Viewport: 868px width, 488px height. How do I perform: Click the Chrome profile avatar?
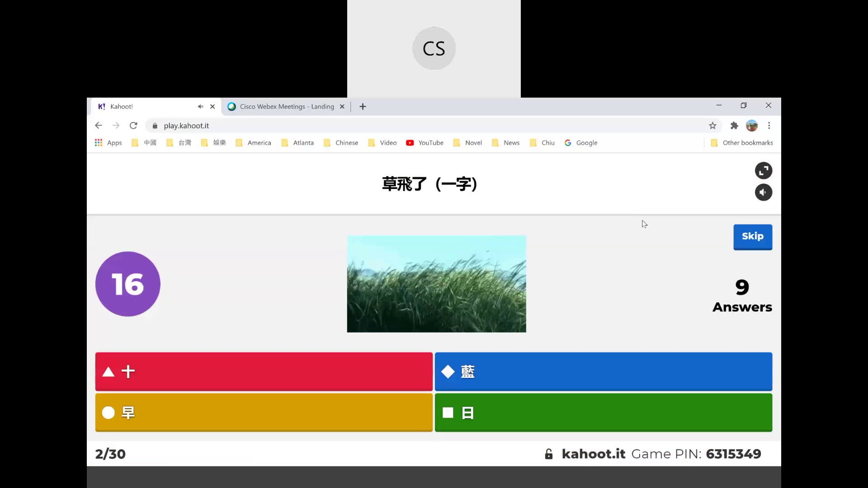click(751, 126)
